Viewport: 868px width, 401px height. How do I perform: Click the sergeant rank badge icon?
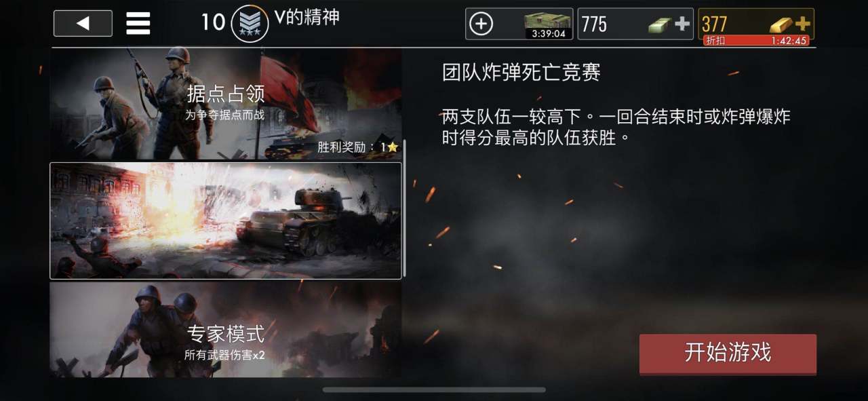(250, 24)
